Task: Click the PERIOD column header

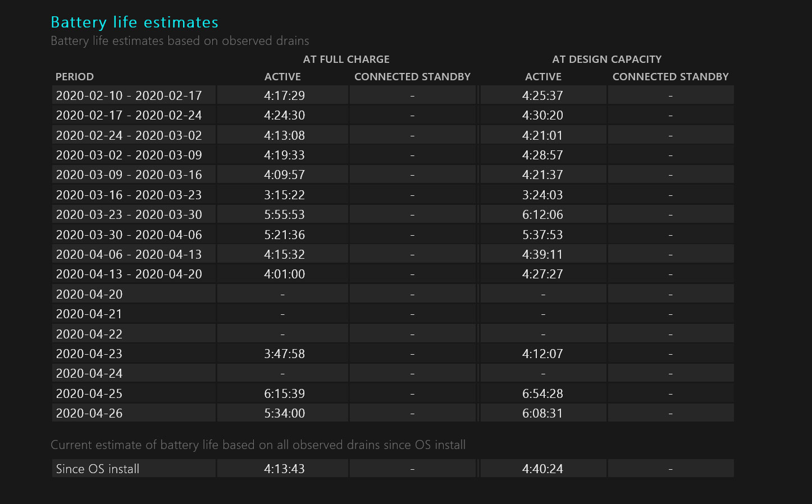Action: click(75, 77)
